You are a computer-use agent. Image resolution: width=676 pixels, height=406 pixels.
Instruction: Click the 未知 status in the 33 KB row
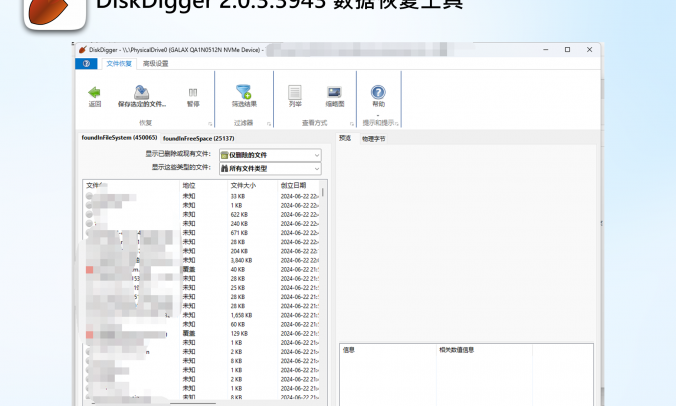tap(189, 196)
